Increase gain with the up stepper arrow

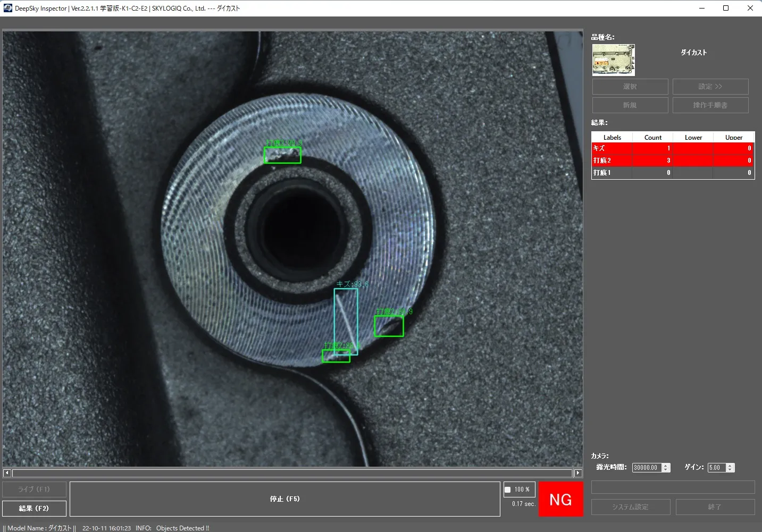point(730,466)
